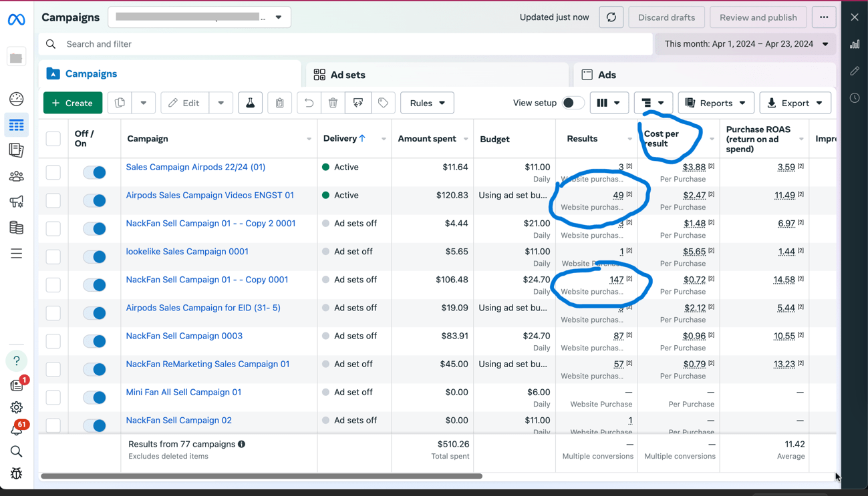
Task: Click the tag label icon
Action: tap(383, 103)
